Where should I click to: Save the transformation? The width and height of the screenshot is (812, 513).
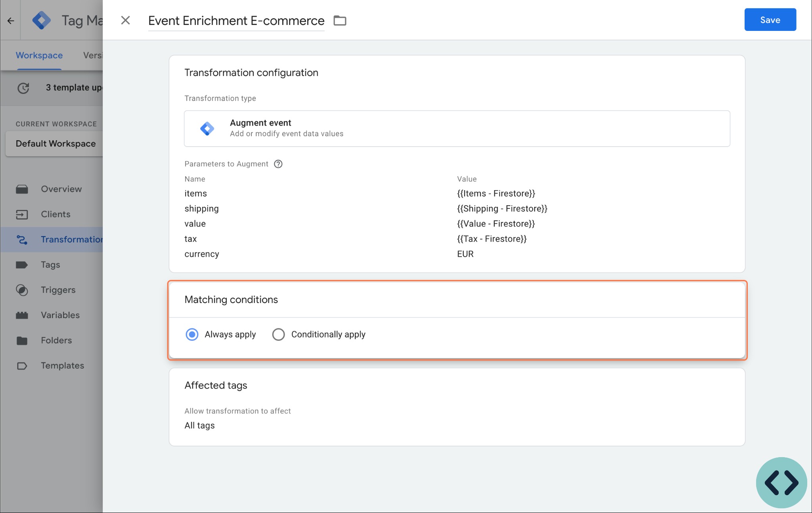pyautogui.click(x=770, y=20)
